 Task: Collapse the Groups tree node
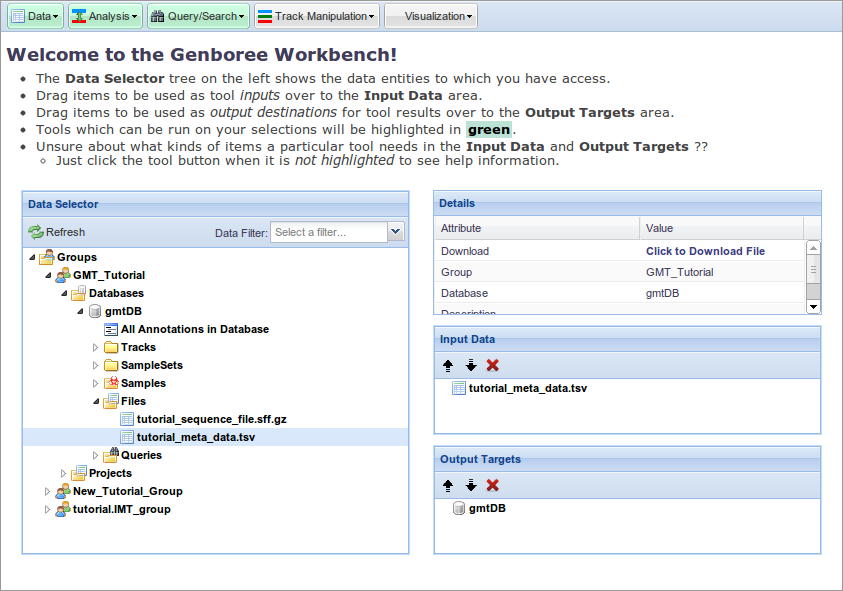(x=32, y=258)
